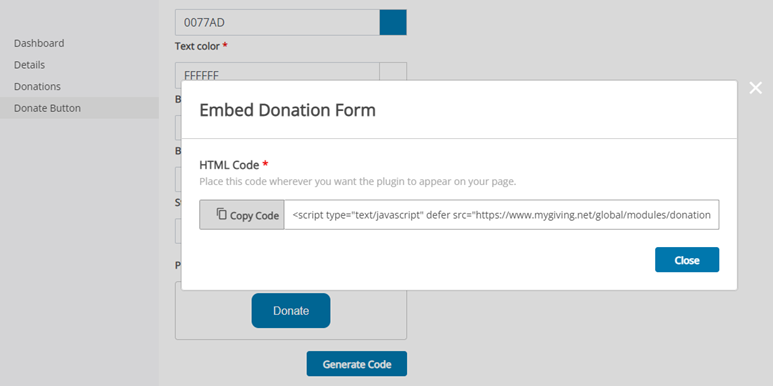This screenshot has width=773, height=386.
Task: Click the 0077AD hex color field
Action: tap(277, 22)
